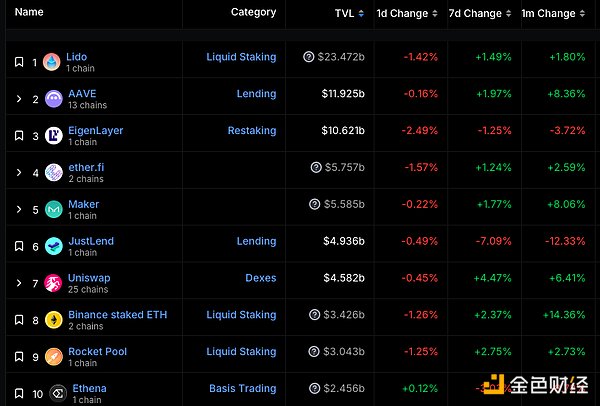Image resolution: width=600 pixels, height=406 pixels.
Task: Open the Ethena protocol link
Action: (x=87, y=388)
